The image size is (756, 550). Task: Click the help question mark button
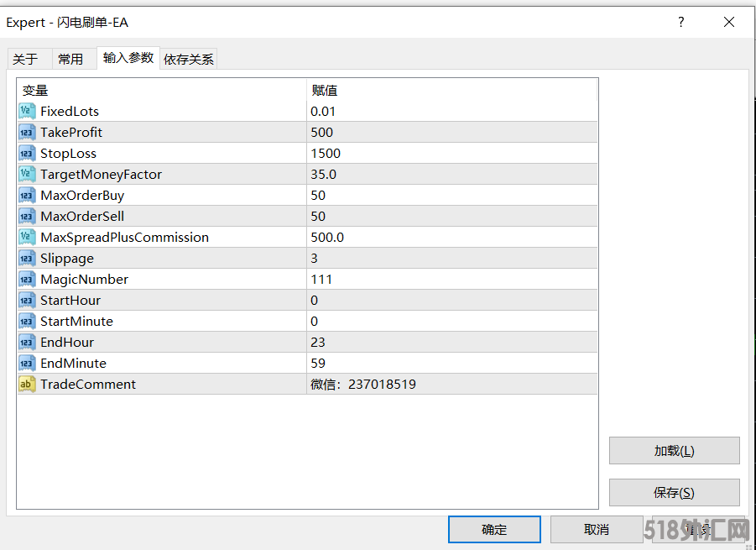681,23
